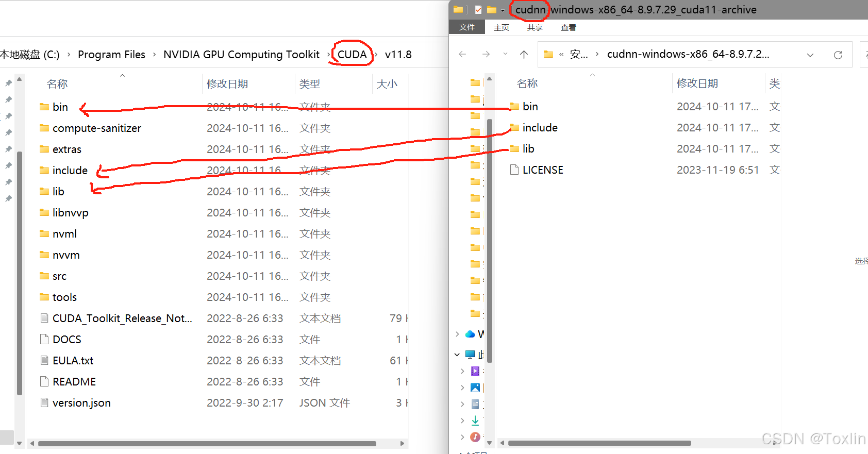Open the Downloads icon in navigation pane
The height and width of the screenshot is (454, 868).
pos(475,421)
